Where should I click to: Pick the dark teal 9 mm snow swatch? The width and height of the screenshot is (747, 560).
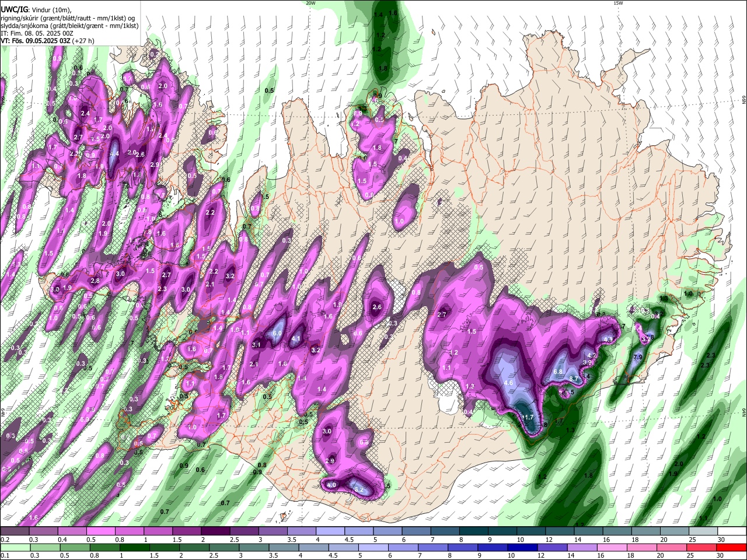pos(503,531)
